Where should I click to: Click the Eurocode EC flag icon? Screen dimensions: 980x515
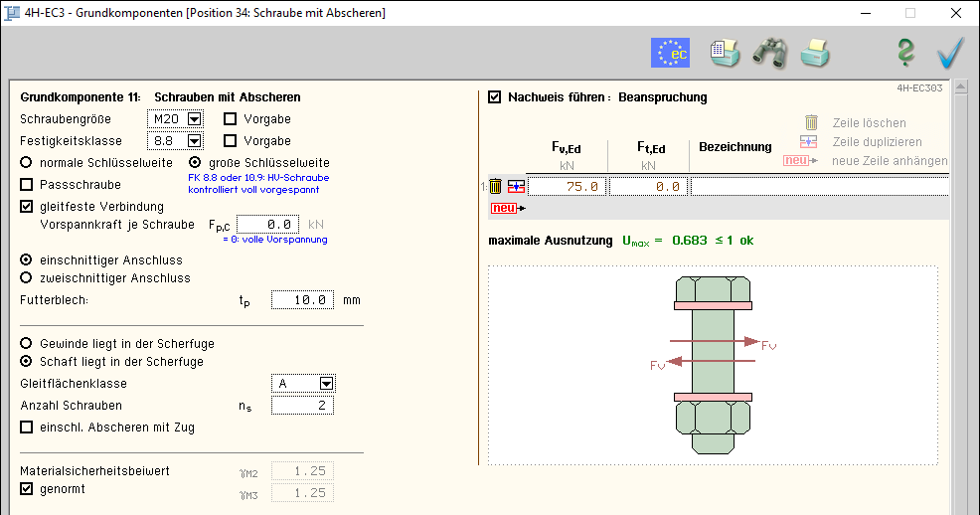click(x=670, y=53)
